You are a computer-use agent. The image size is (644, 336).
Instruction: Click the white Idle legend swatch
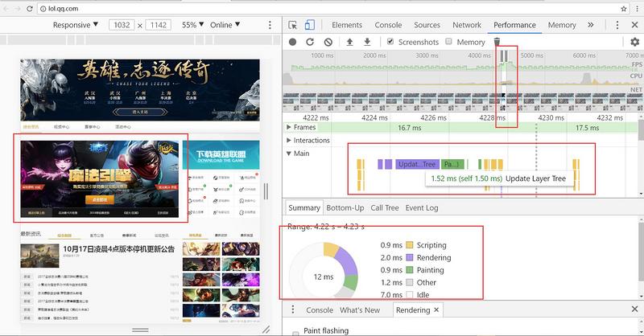point(410,294)
